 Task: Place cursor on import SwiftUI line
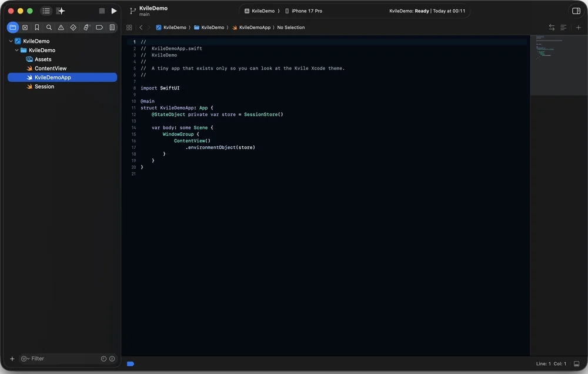(160, 88)
